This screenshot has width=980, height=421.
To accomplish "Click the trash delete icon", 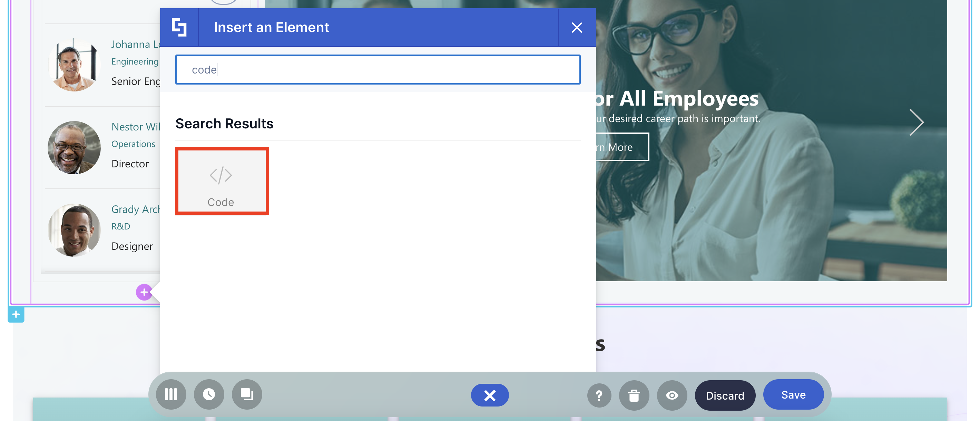I will (634, 395).
